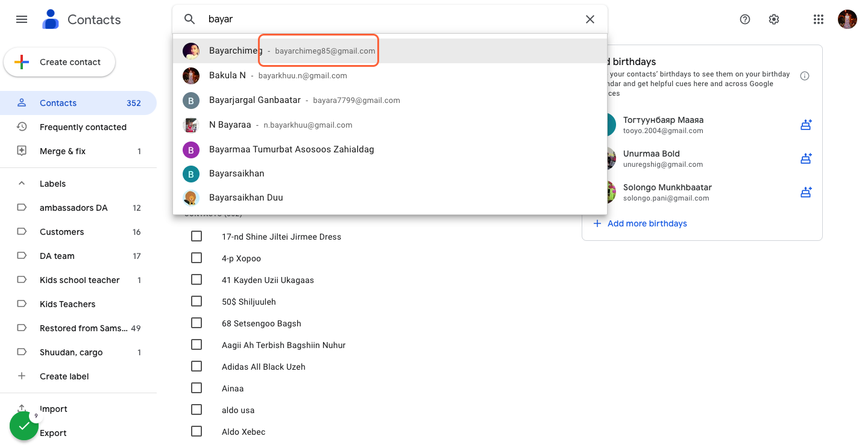This screenshot has height=445, width=868.
Task: Tick the checkbox for 50$ Shiljuuleh
Action: [x=197, y=302]
